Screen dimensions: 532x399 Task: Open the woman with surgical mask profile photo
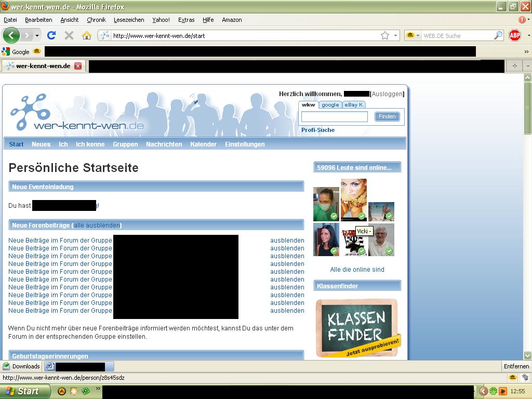[x=326, y=204]
